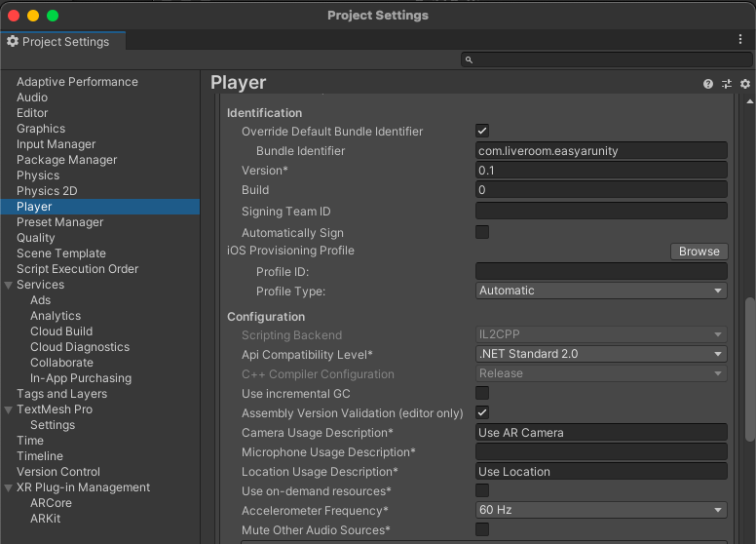Click the Bundle Identifier text field
Viewport: 756px width, 544px height.
pyautogui.click(x=601, y=151)
